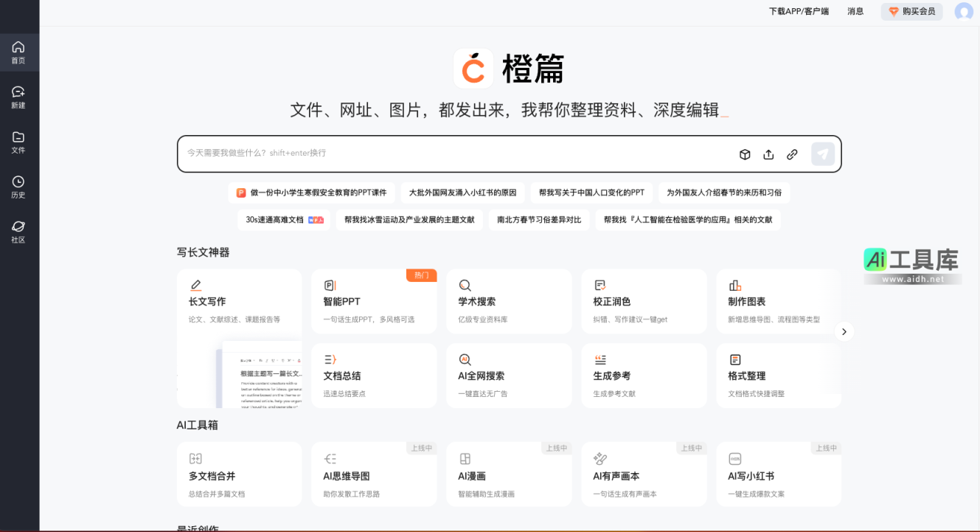Expand more tools with right chevron arrow
The height and width of the screenshot is (532, 980).
click(x=844, y=331)
